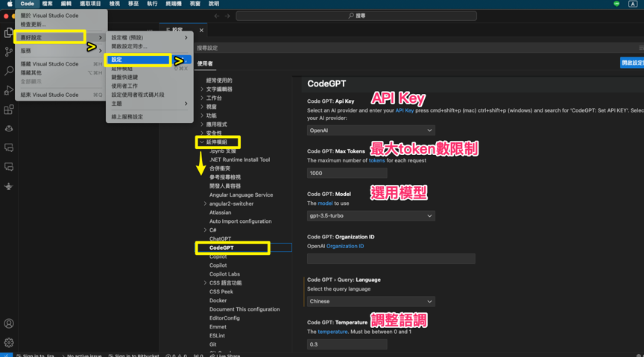The height and width of the screenshot is (357, 644).
Task: Click the input source A icon
Action: pos(633,4)
